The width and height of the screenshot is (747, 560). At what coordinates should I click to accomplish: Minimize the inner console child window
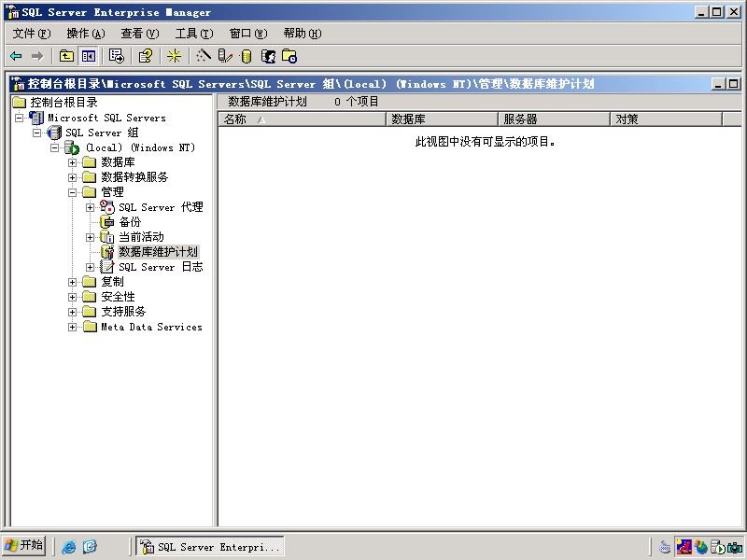(x=718, y=84)
